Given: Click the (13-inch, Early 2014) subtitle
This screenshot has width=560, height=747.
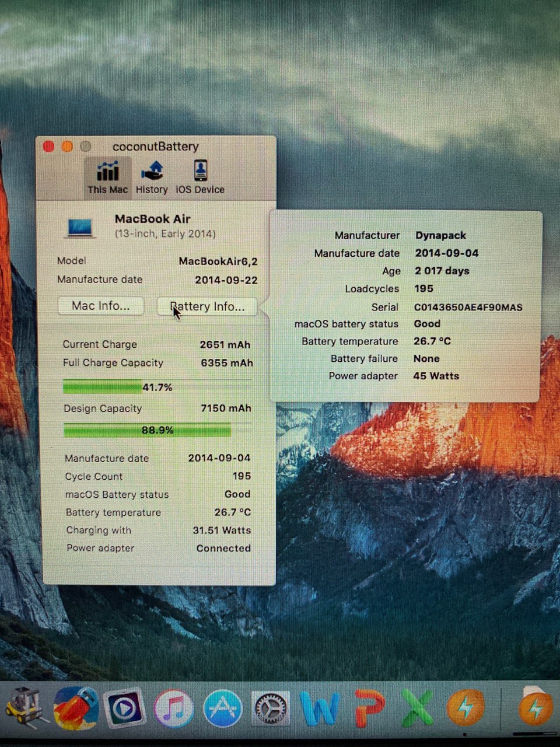Looking at the screenshot, I should click(165, 234).
